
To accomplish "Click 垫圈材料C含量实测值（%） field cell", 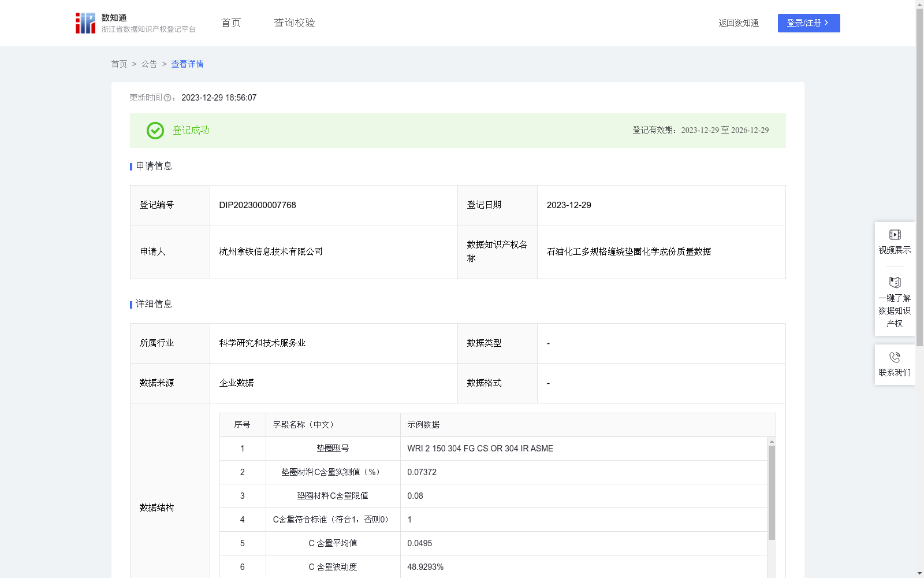I will 333,472.
